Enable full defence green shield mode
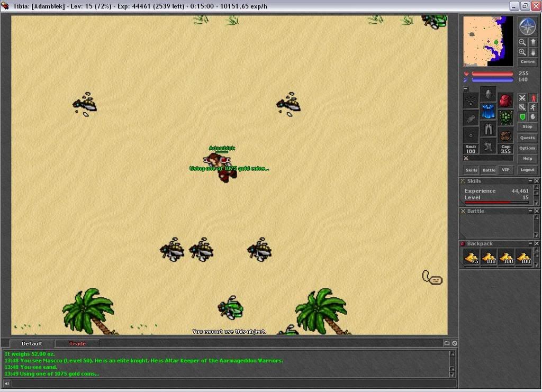This screenshot has height=392, width=542. 522,117
